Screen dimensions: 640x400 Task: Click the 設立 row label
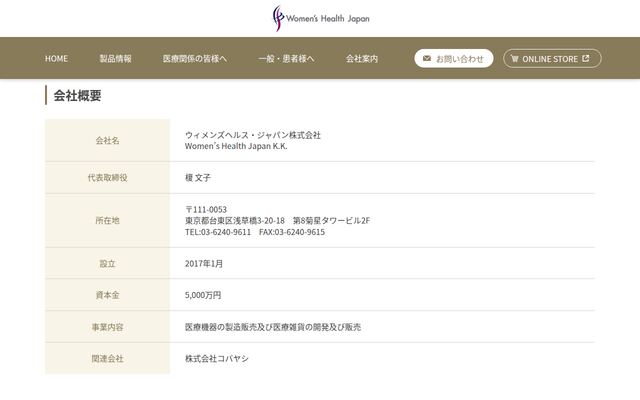[x=107, y=264]
